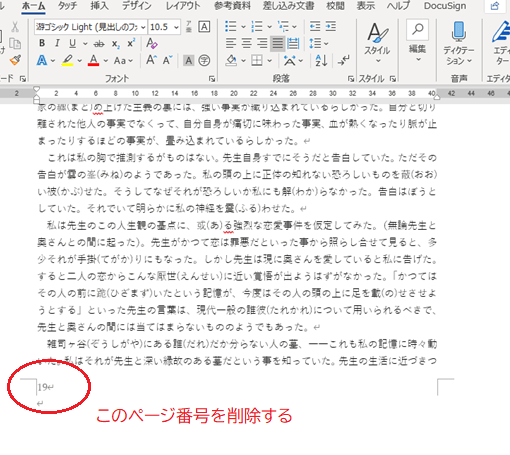Viewport: 510px width, 455px height.
Task: Decrease font size button
Action: click(x=167, y=60)
